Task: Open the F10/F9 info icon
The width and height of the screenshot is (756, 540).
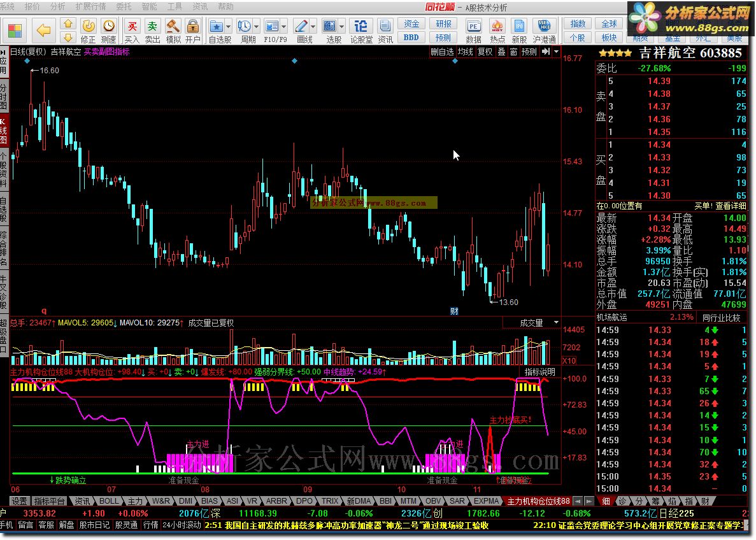Action: click(272, 27)
